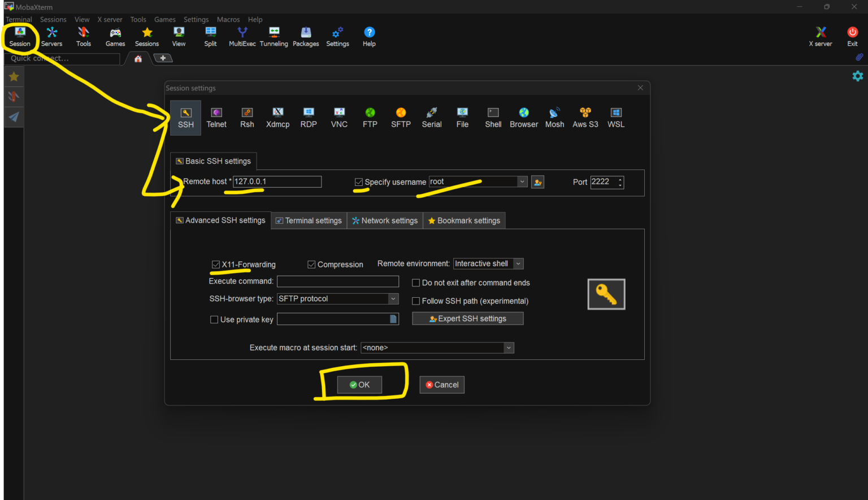Expand the Execute macro at session start dropdown
This screenshot has height=500, width=868.
pyautogui.click(x=508, y=347)
